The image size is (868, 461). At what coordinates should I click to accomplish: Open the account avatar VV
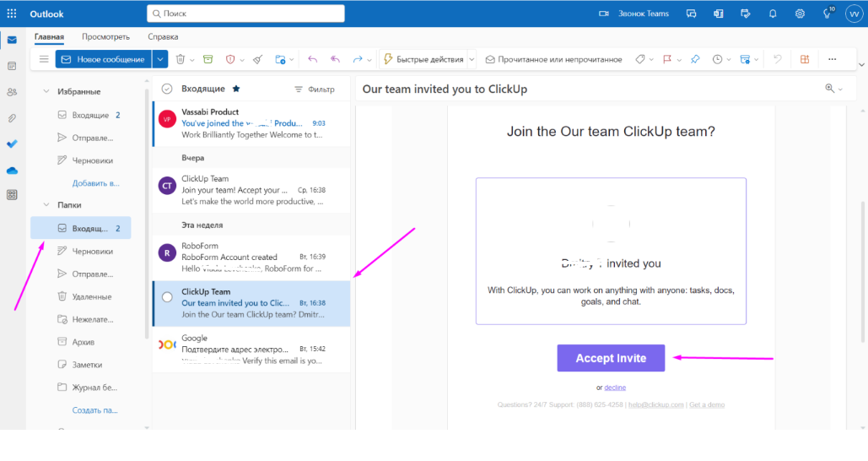click(x=854, y=14)
